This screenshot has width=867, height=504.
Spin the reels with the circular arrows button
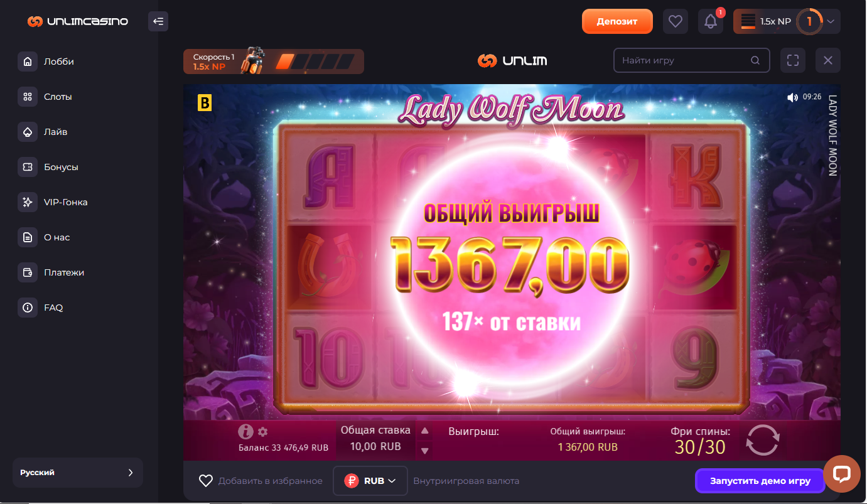763,440
